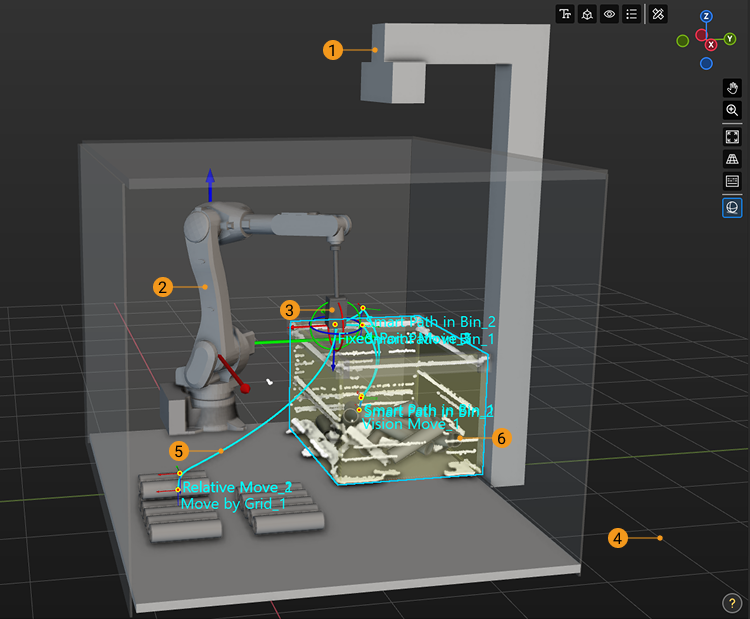Select the magnifier zoom tool
The image size is (750, 619).
732,110
